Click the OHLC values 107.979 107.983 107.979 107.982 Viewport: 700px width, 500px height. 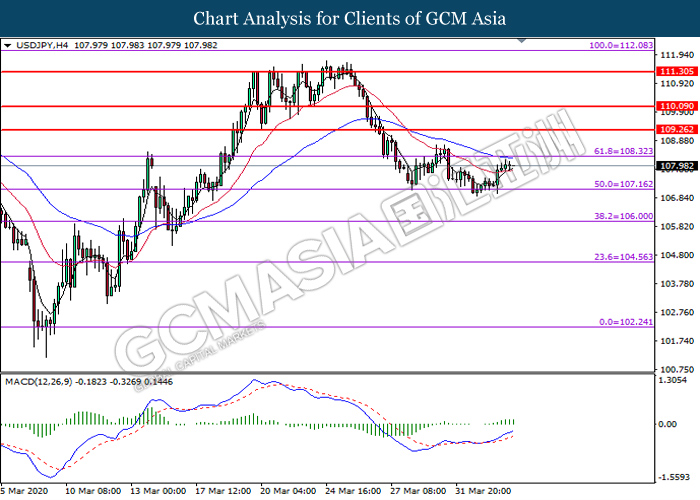[x=146, y=45]
